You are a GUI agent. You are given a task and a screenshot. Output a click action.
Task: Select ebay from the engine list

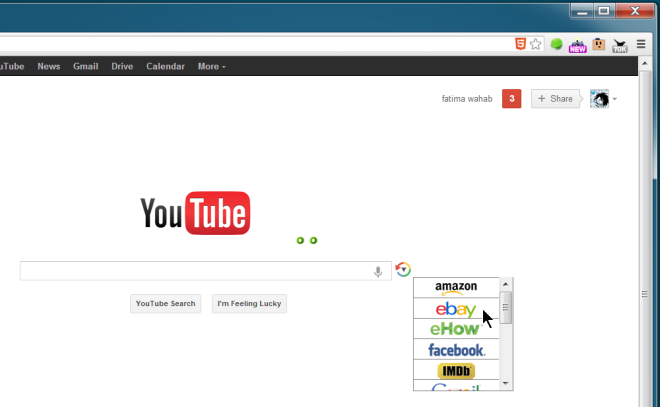[456, 309]
